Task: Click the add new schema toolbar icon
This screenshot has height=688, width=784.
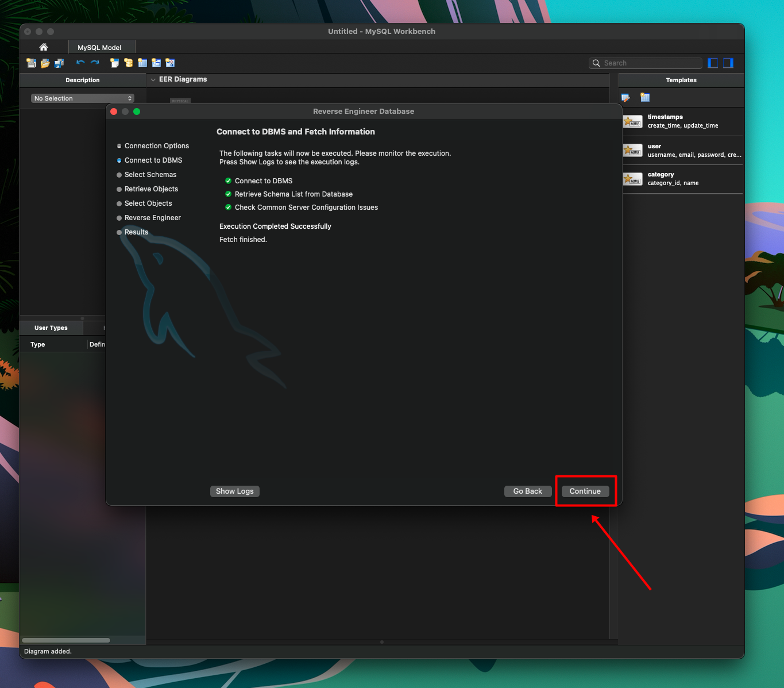Action: point(129,63)
